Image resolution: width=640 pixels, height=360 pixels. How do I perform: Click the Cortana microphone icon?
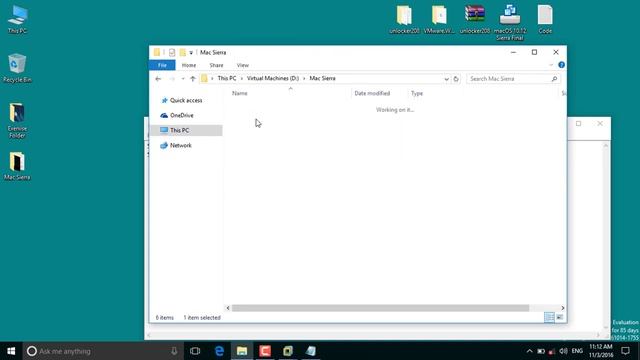174,351
